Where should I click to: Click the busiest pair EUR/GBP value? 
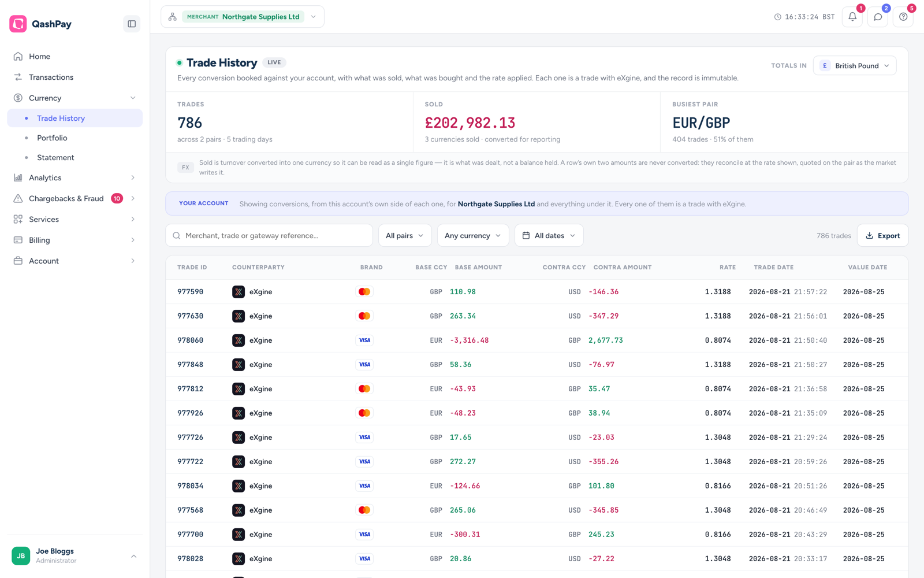(701, 123)
